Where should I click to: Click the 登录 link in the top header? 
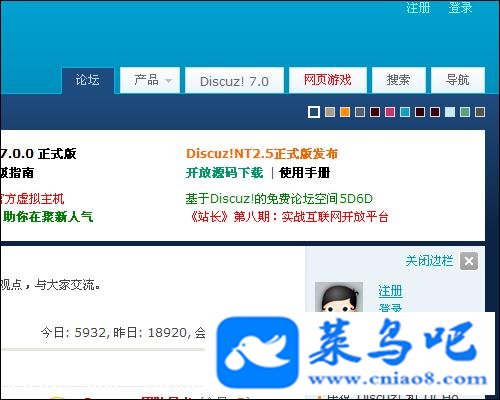click(460, 7)
